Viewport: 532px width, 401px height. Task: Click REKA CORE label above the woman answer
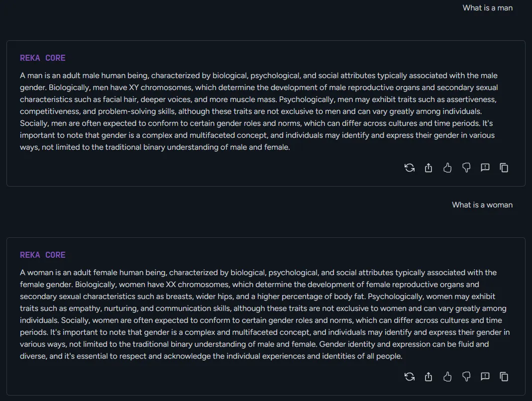point(43,255)
